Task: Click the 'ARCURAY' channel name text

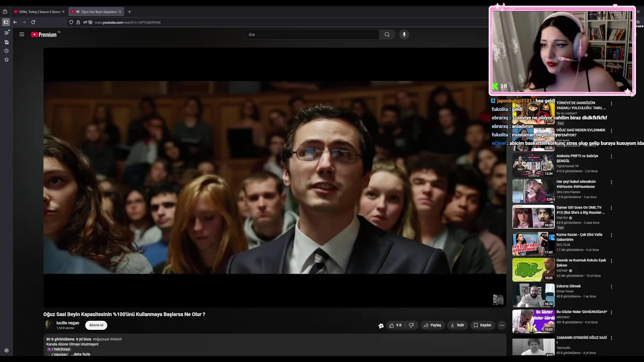Action: 563,317
